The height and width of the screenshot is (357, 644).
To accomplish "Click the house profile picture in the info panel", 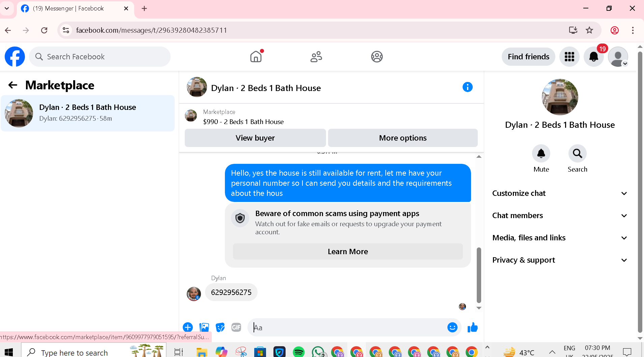I will click(x=560, y=97).
